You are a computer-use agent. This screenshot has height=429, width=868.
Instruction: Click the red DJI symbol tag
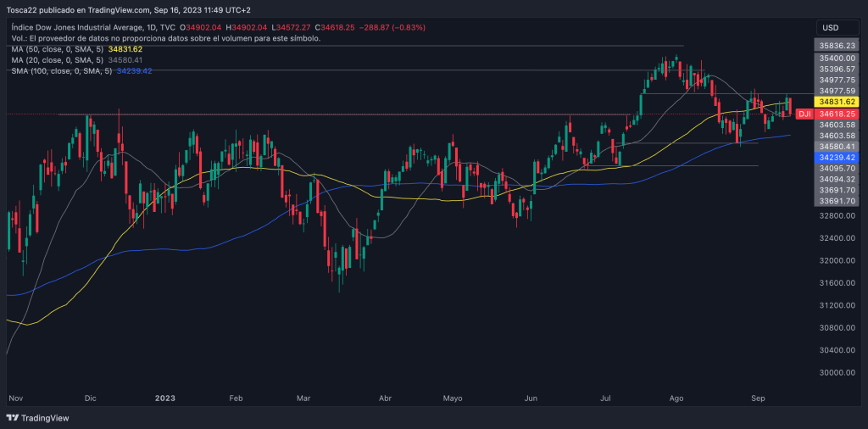(804, 114)
